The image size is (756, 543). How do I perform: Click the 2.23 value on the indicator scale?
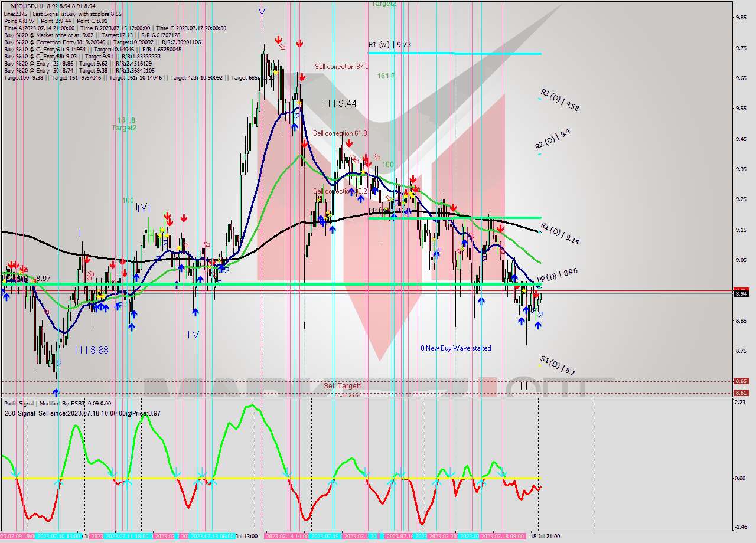pos(741,402)
